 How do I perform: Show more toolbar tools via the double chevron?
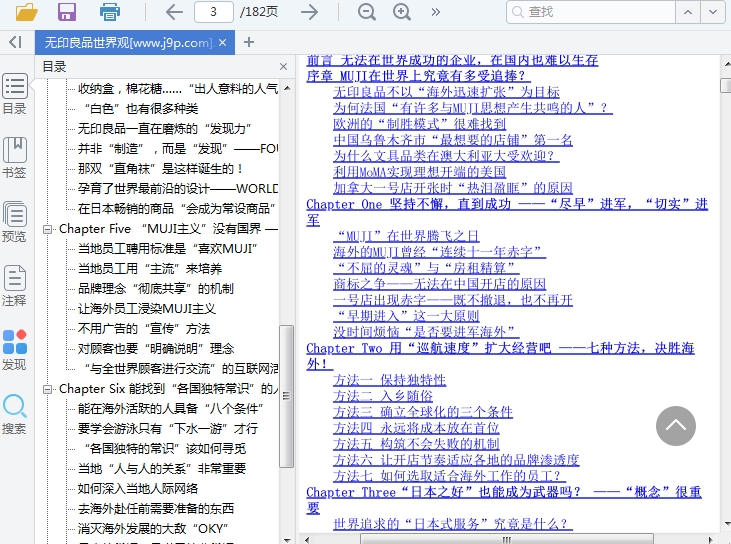(435, 12)
